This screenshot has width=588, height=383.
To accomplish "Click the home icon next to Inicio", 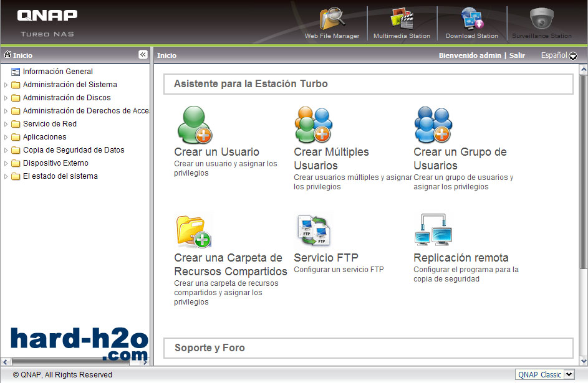I will tap(7, 55).
